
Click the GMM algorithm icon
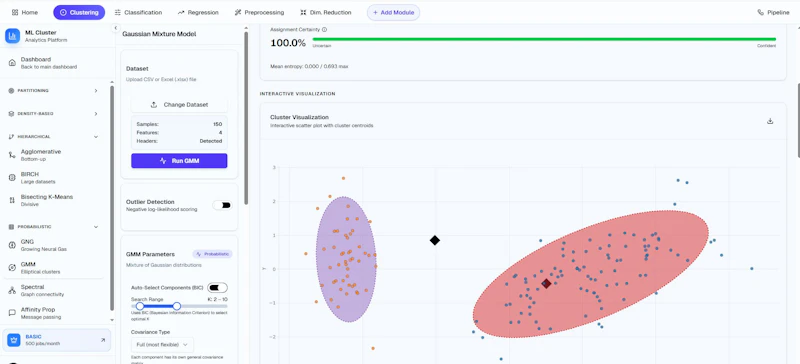pyautogui.click(x=12, y=268)
